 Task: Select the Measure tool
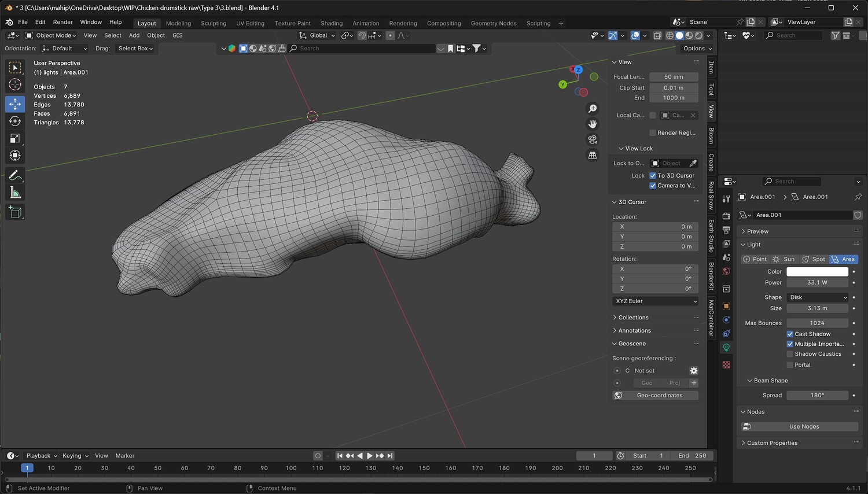pos(15,193)
